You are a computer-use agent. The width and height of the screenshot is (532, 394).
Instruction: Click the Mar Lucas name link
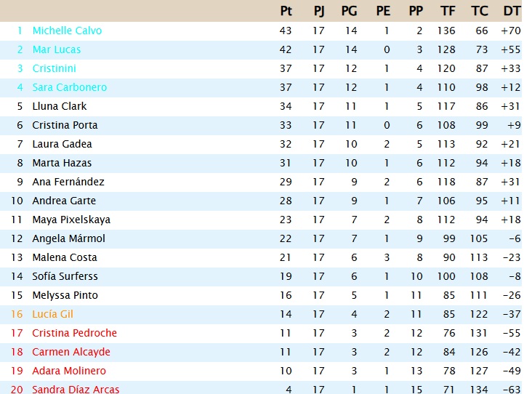[57, 49]
